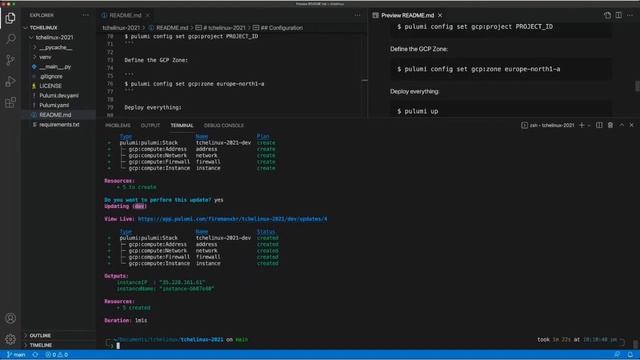The image size is (640, 360).
Task: Open errors and warnings status indicator
Action: point(56,355)
